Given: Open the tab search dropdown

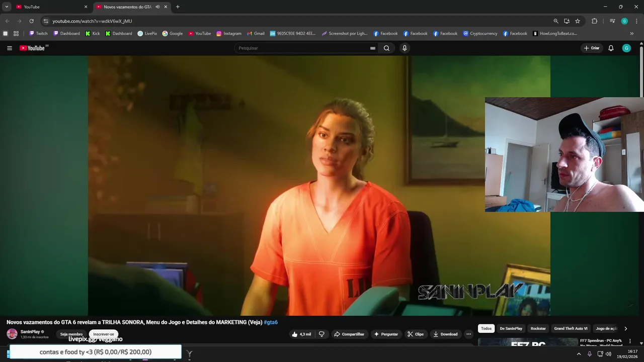Looking at the screenshot, I should click(x=7, y=7).
